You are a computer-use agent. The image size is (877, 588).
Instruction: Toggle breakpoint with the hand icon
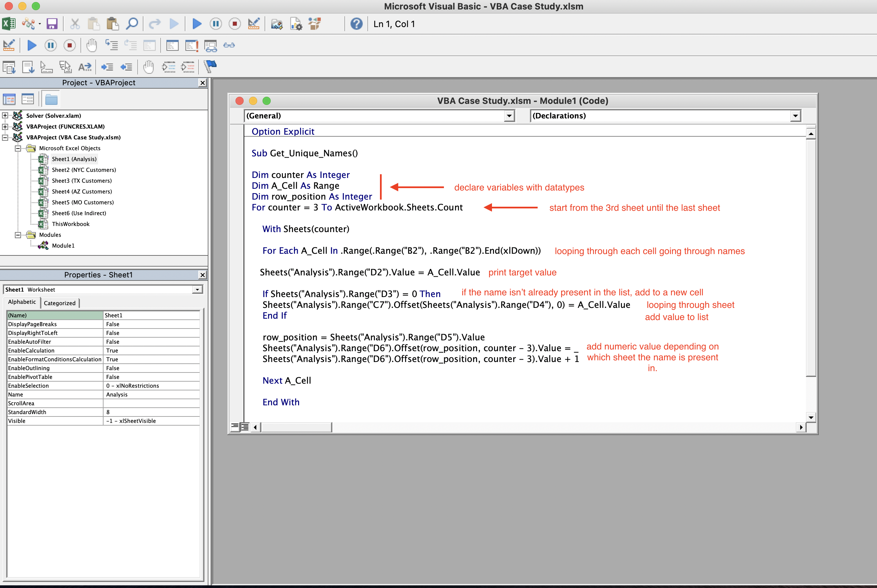point(91,45)
